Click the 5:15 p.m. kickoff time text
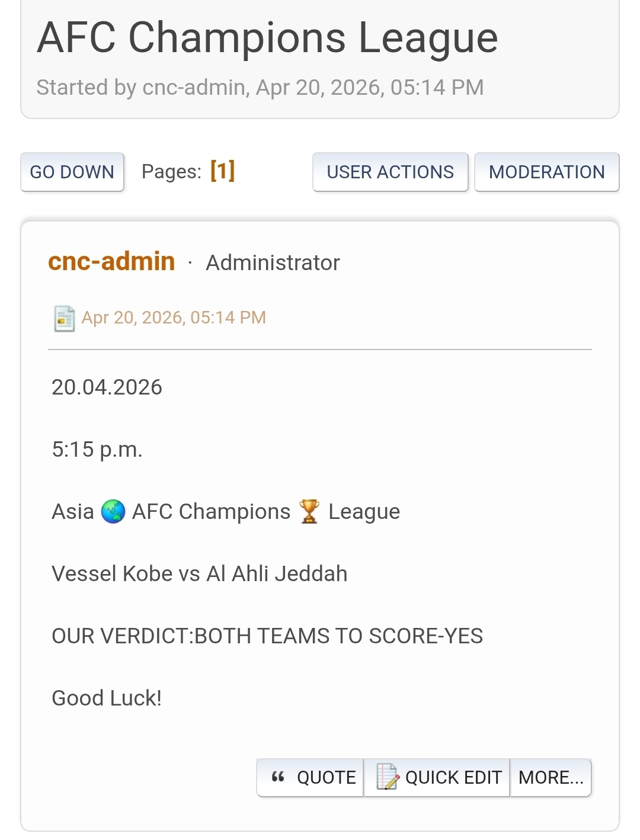 pos(97,450)
